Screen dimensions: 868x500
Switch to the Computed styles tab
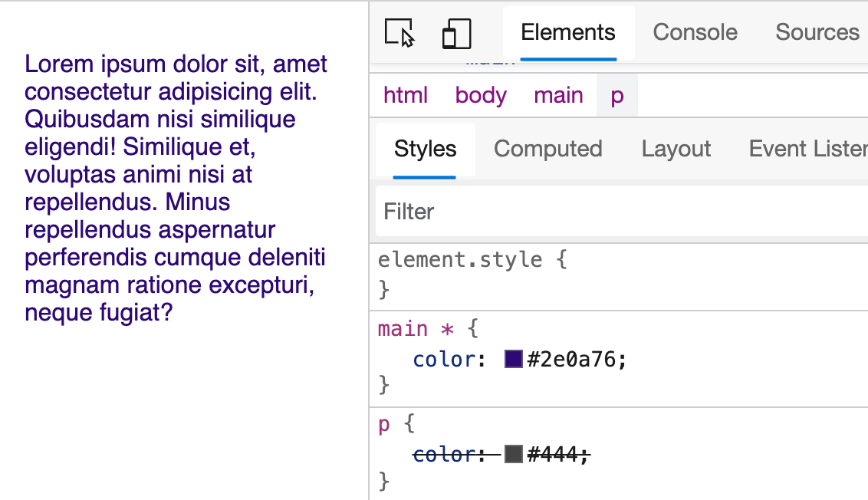(548, 149)
